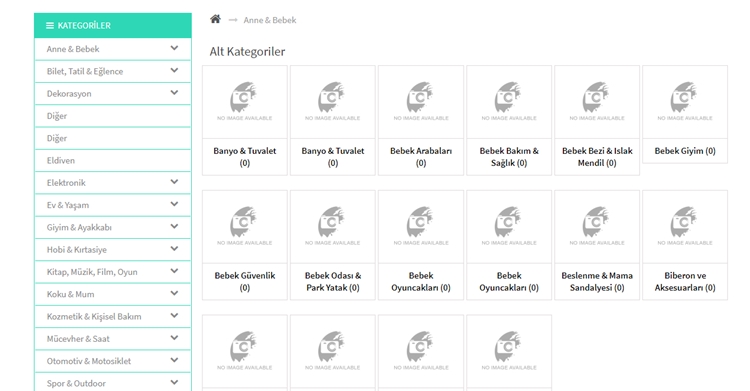Expand Kitap, Müzik, Film, Oyun chevron

click(x=174, y=271)
